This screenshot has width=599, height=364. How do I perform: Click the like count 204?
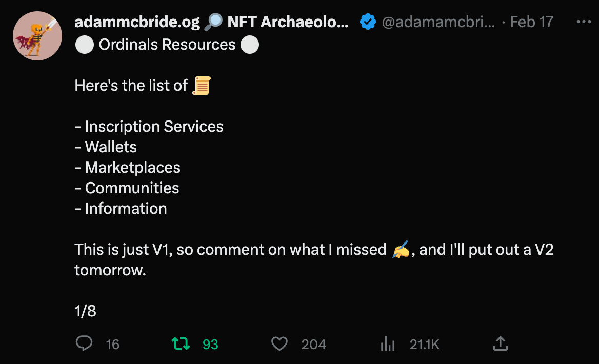(314, 345)
